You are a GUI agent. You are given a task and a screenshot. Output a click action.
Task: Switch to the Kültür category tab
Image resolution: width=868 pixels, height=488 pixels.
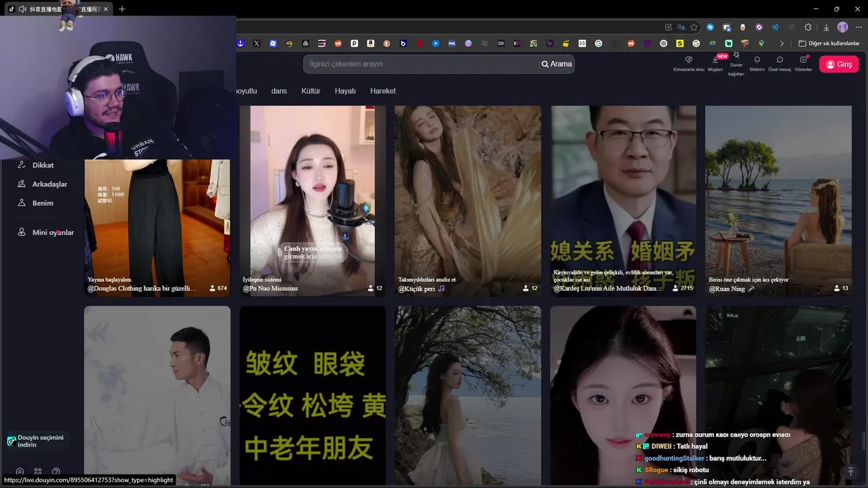pos(311,91)
